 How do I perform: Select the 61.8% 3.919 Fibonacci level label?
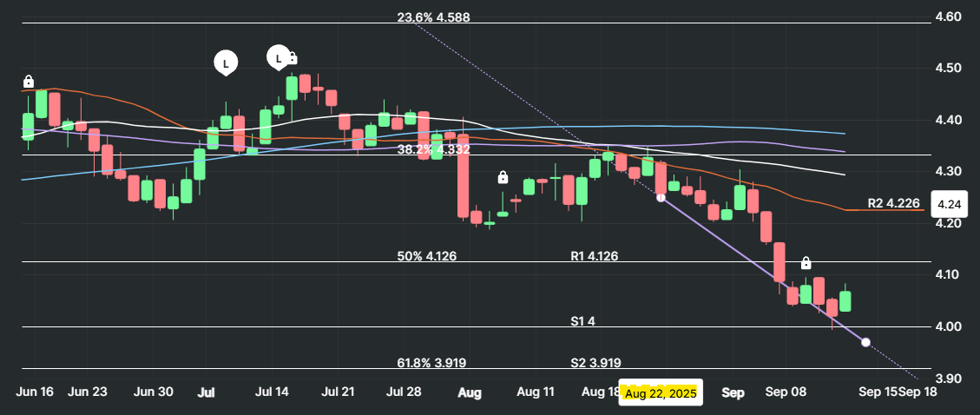pos(433,362)
